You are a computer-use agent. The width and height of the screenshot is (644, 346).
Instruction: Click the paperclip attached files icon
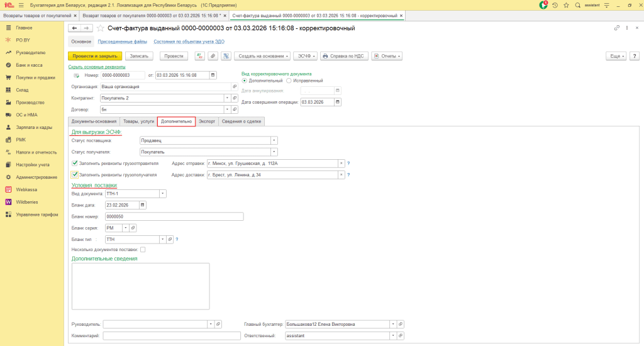tap(213, 56)
